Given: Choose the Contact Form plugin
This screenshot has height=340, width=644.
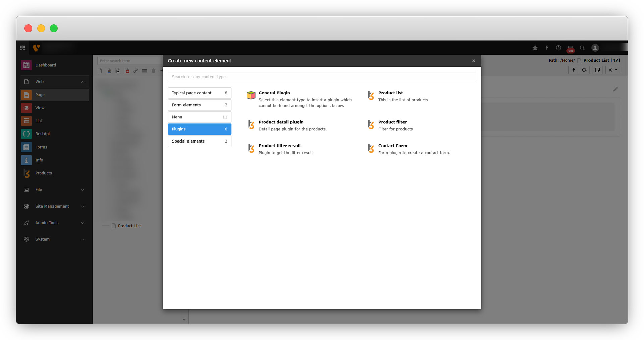Looking at the screenshot, I should pos(392,146).
